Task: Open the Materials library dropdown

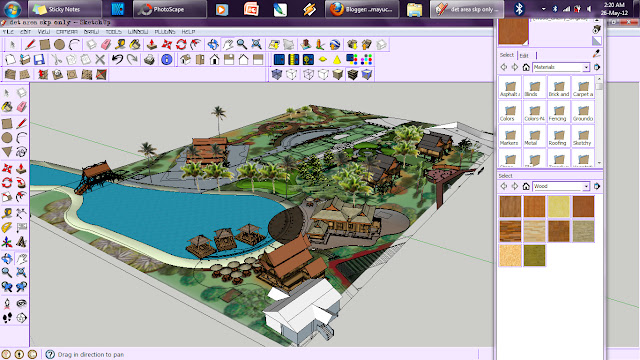Action: 561,67
